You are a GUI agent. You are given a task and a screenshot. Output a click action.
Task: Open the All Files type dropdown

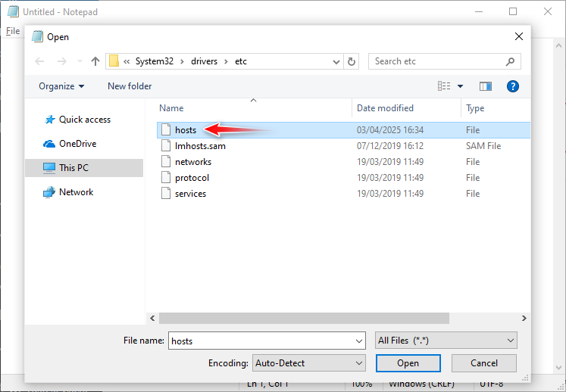(x=446, y=341)
